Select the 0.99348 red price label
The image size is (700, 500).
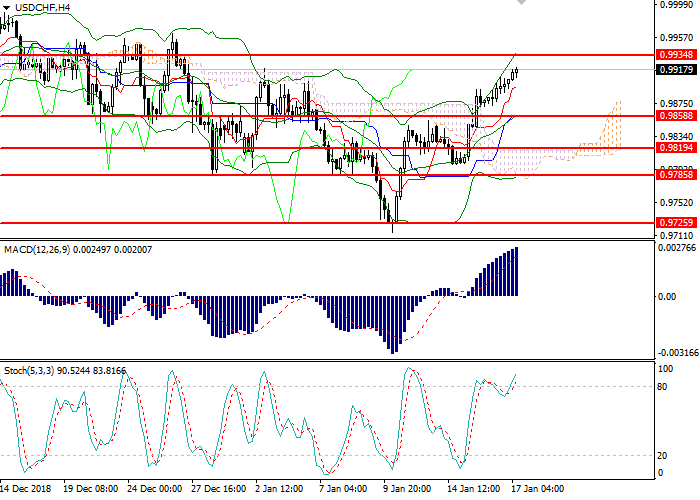point(672,55)
